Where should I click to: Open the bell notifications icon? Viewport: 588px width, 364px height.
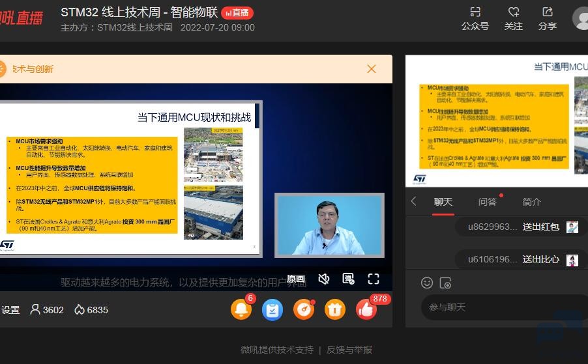[241, 309]
